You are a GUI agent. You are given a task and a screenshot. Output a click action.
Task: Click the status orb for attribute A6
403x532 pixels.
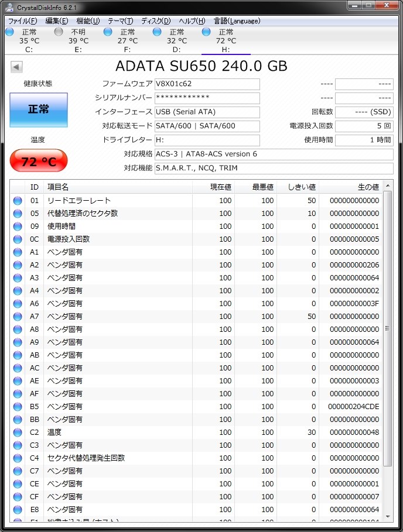tap(18, 304)
